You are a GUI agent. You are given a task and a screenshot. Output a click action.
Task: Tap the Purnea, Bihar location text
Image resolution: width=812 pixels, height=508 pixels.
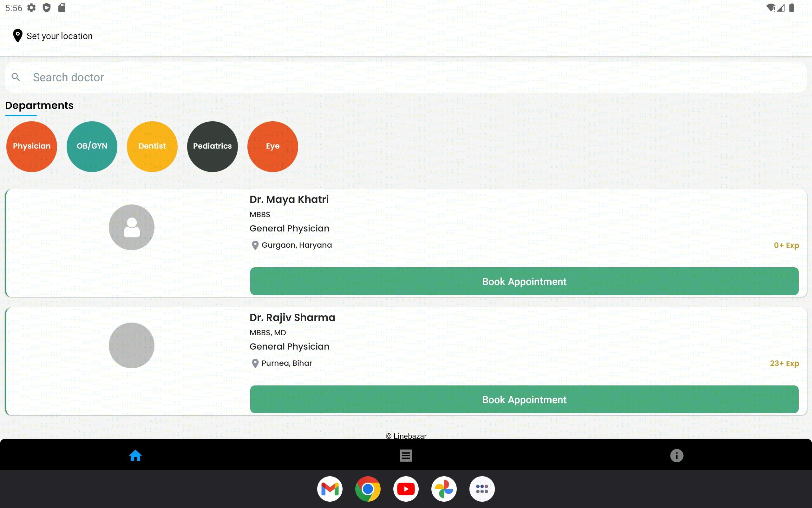[x=286, y=363]
